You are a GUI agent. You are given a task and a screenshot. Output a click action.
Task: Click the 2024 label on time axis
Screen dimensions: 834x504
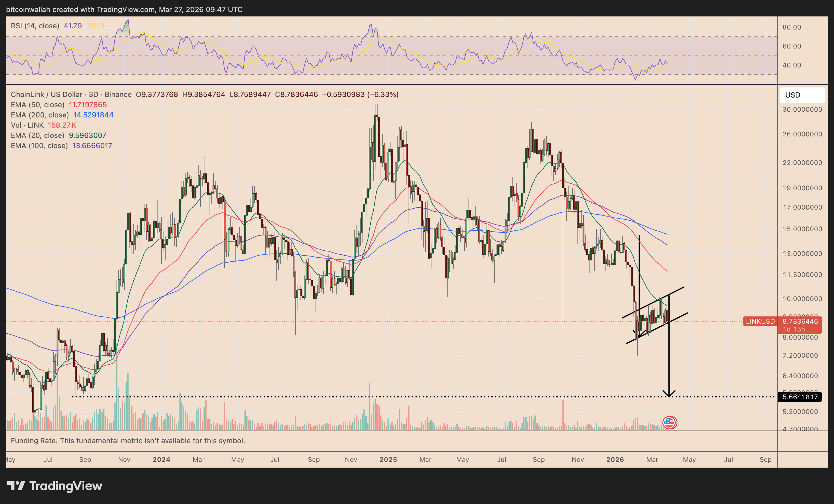[161, 460]
